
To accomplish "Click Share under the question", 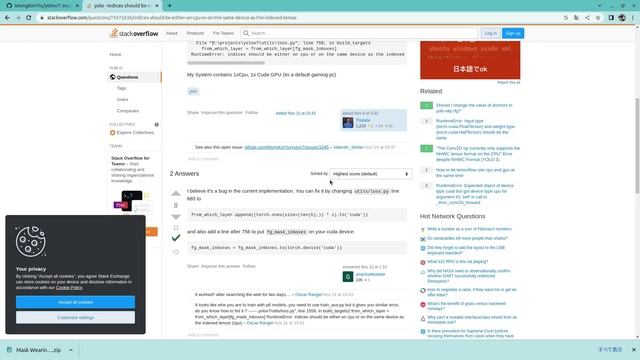I will pos(193,113).
